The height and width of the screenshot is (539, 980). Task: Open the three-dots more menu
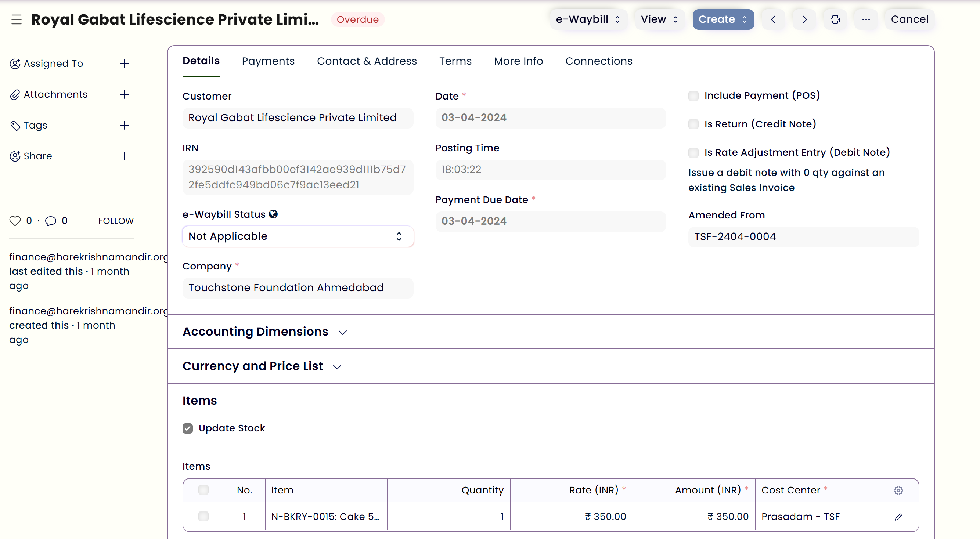tap(866, 19)
